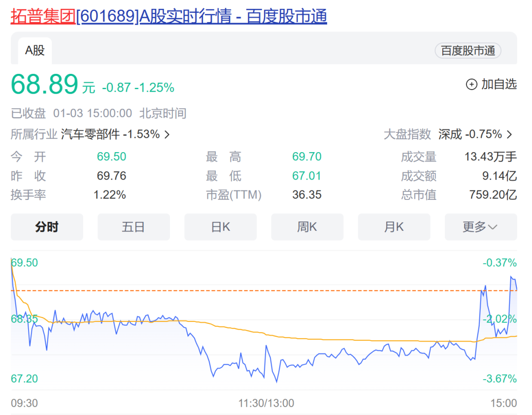Viewport: 532px width, 415px height.
Task: Click the 最高 value 69.70
Action: [307, 157]
